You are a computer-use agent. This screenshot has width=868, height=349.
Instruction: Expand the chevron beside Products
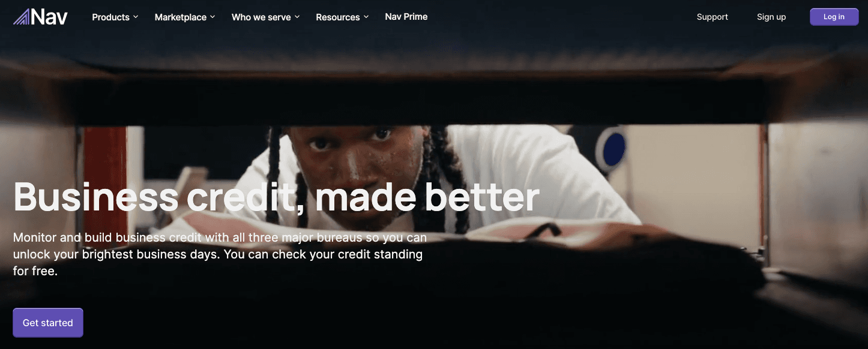(x=136, y=17)
